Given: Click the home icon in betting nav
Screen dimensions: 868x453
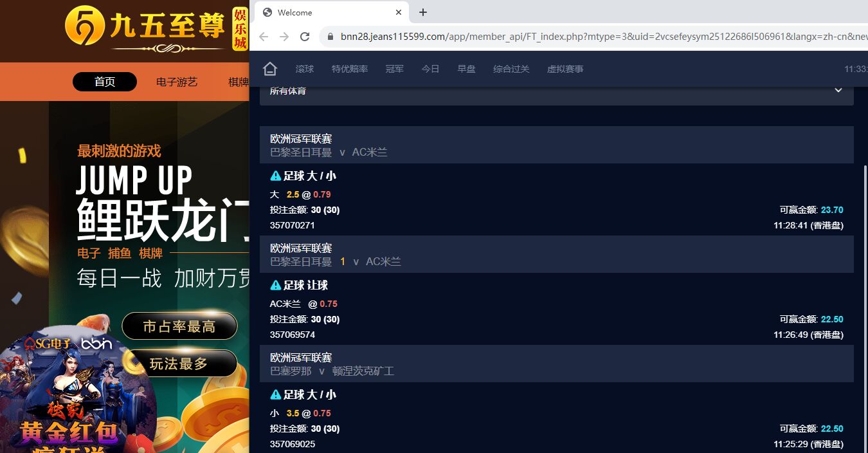Looking at the screenshot, I should point(270,69).
